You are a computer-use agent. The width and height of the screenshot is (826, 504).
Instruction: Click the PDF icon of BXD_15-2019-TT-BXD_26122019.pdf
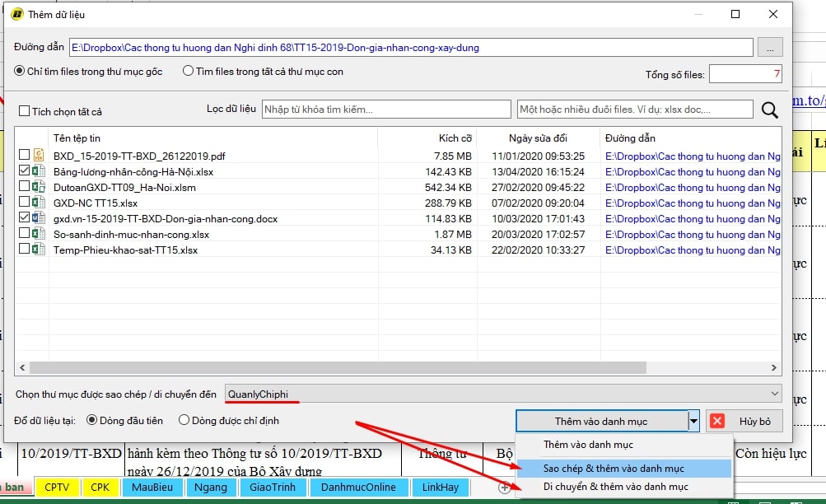38,155
